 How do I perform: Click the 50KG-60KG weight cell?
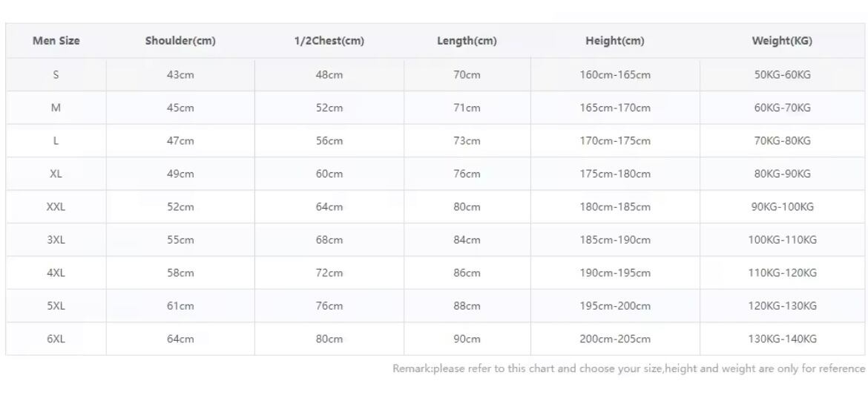782,75
